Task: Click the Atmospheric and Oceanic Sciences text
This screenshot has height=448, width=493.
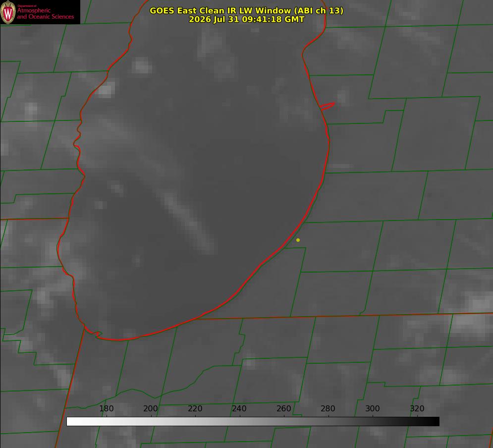Action: click(x=45, y=13)
